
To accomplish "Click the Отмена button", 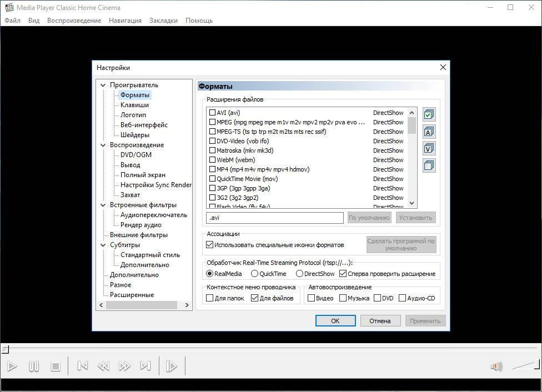I will pos(380,321).
